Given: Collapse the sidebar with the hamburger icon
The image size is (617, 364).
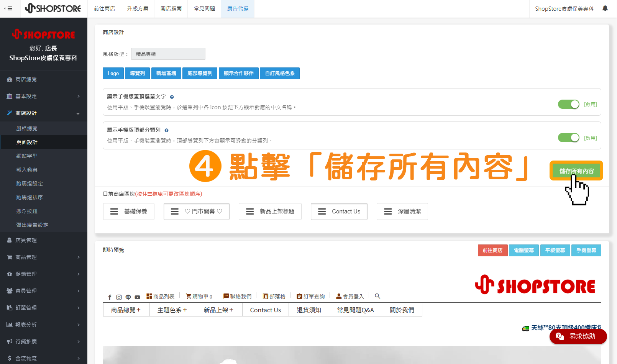Looking at the screenshot, I should point(8,8).
